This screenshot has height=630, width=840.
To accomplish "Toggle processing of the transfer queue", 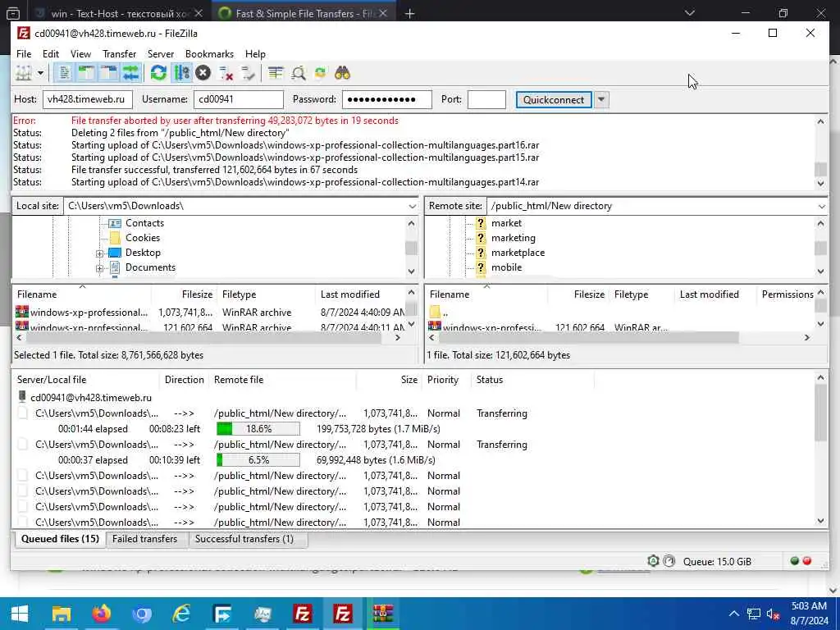I will coord(181,73).
